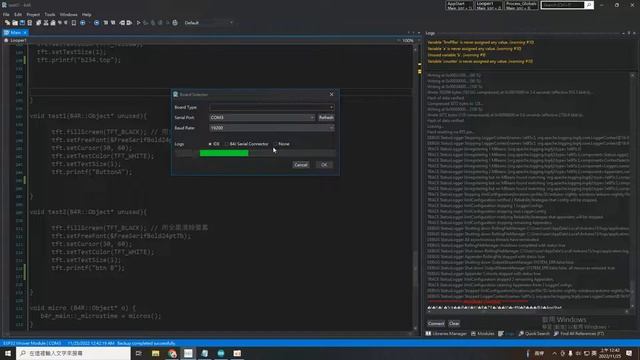The width and height of the screenshot is (640, 360).
Task: Click the green progress bar
Action: [224, 153]
